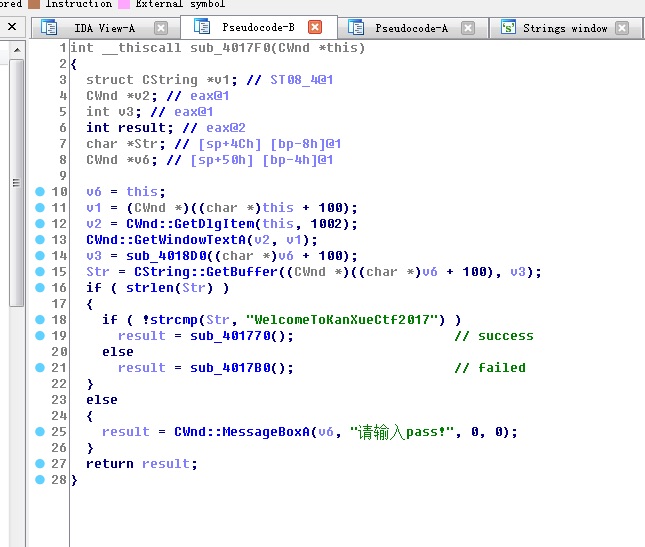Click the 'Instruction' legend label

click(x=78, y=4)
